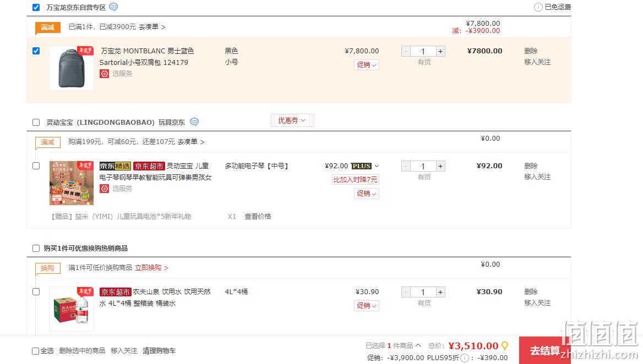Click 删除选中的商品 in bottom bar
The image size is (643, 364).
(x=82, y=350)
